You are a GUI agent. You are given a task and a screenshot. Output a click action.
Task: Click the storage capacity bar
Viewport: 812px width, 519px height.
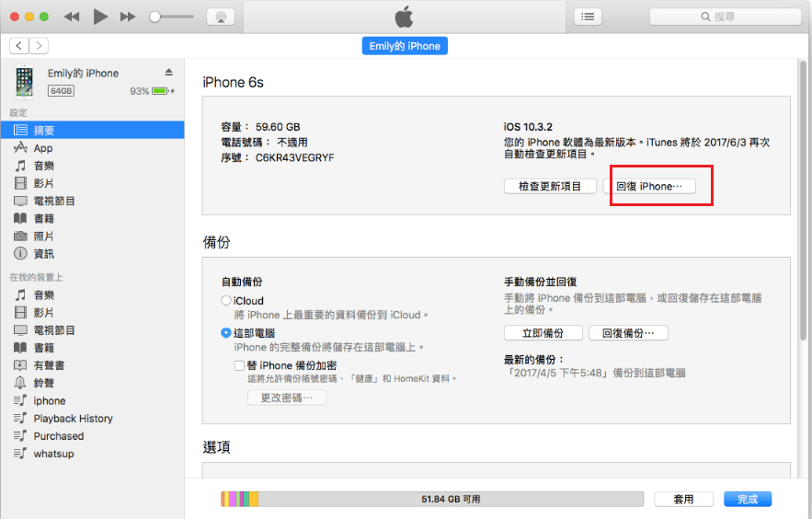tap(432, 500)
